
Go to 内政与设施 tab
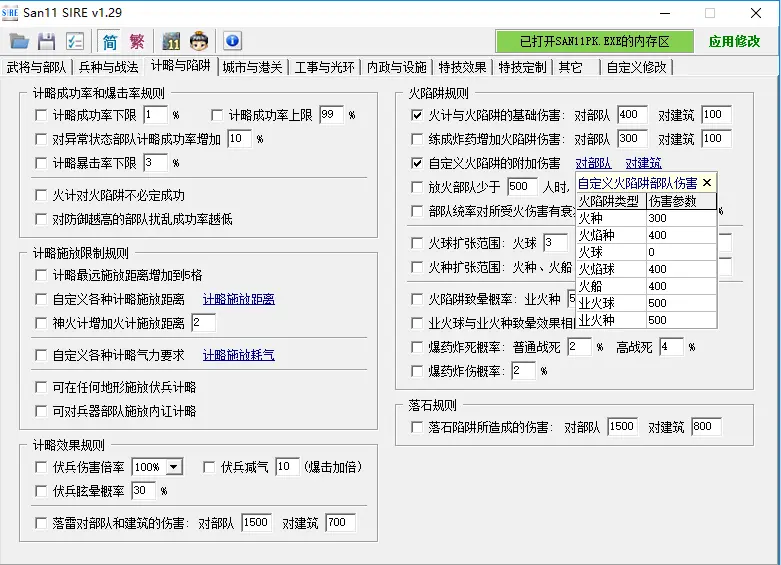tap(396, 67)
